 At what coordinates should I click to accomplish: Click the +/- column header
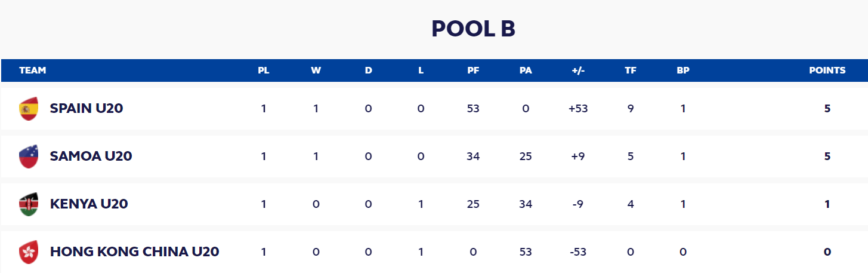click(x=578, y=70)
